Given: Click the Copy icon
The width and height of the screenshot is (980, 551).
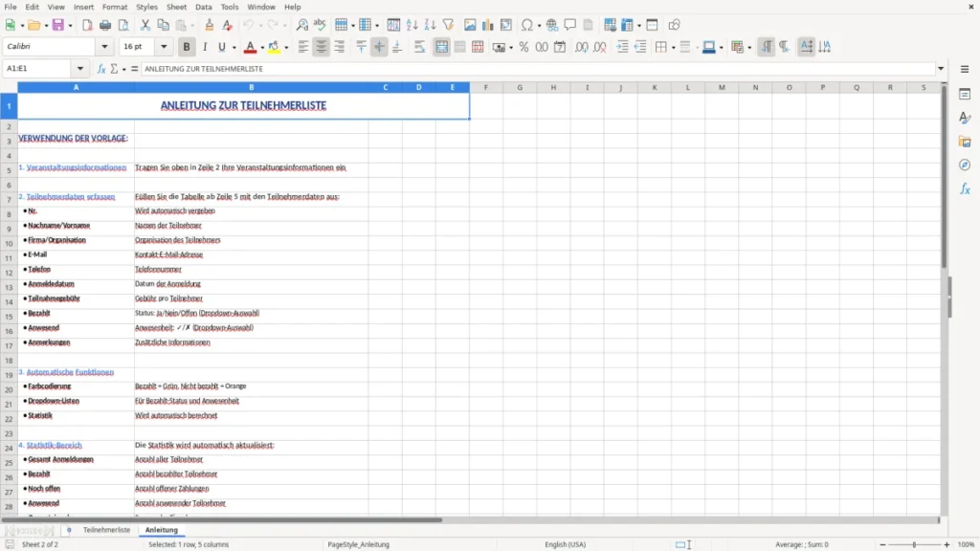Looking at the screenshot, I should pyautogui.click(x=163, y=25).
